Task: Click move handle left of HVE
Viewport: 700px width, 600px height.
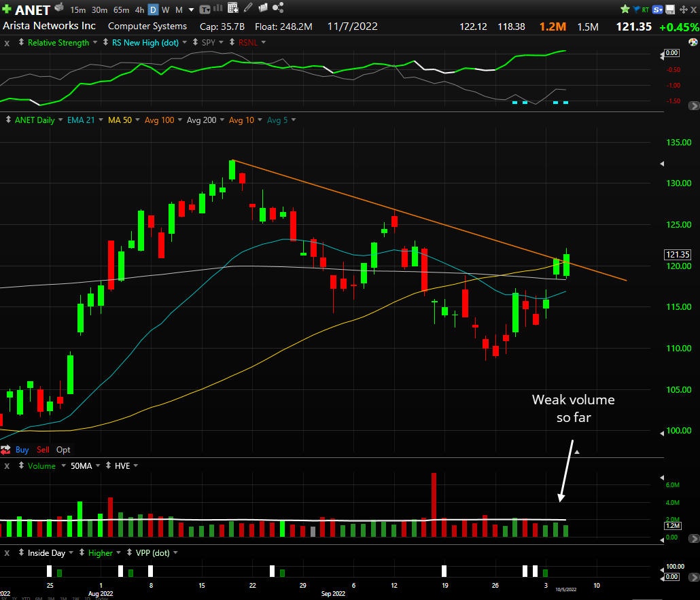Action: 108,465
